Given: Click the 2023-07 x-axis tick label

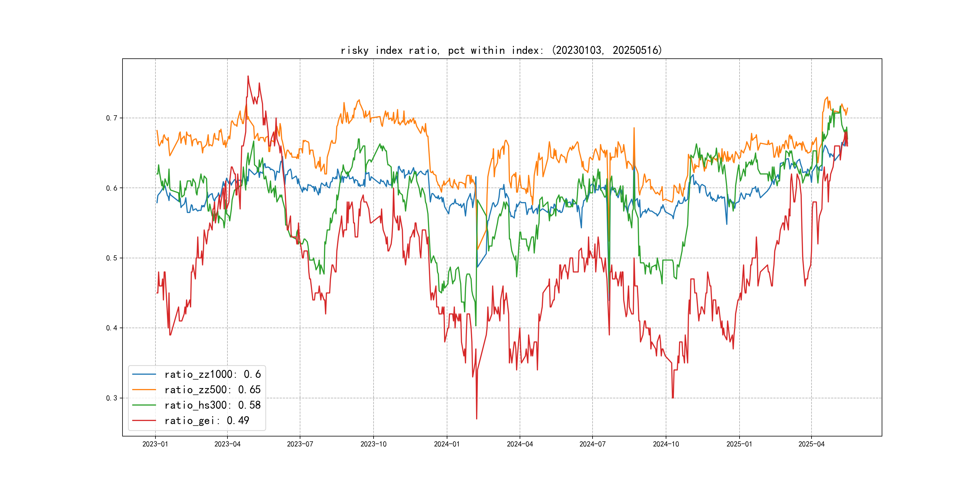Looking at the screenshot, I should pyautogui.click(x=300, y=444).
